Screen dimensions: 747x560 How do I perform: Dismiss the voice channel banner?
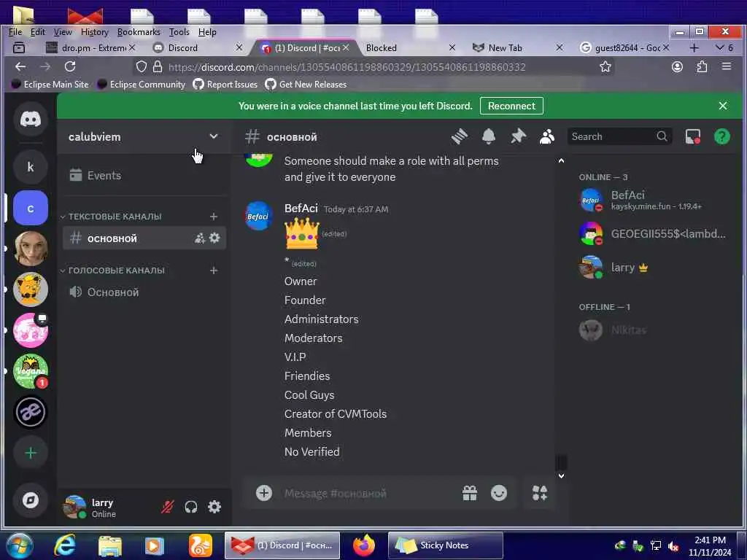coord(723,106)
